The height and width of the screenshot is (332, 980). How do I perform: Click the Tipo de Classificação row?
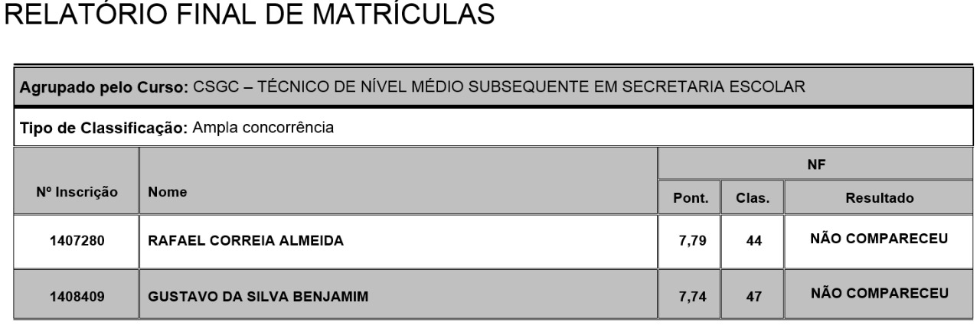[x=490, y=127]
